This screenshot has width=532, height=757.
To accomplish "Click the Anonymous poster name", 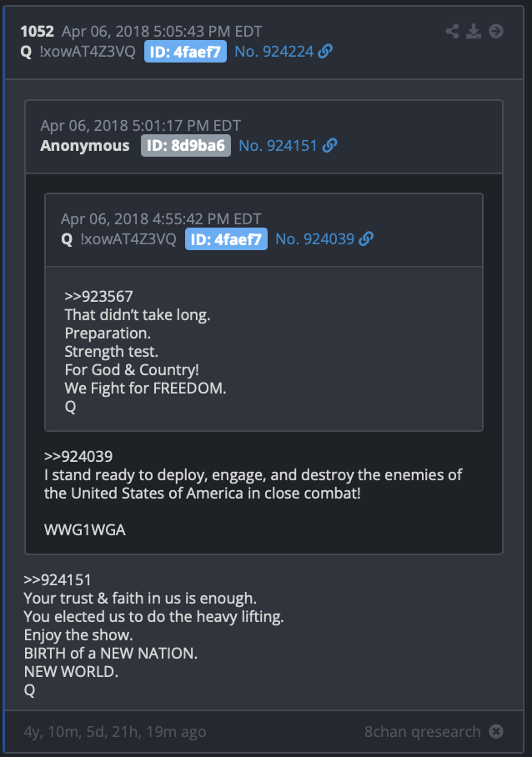I will click(x=85, y=145).
